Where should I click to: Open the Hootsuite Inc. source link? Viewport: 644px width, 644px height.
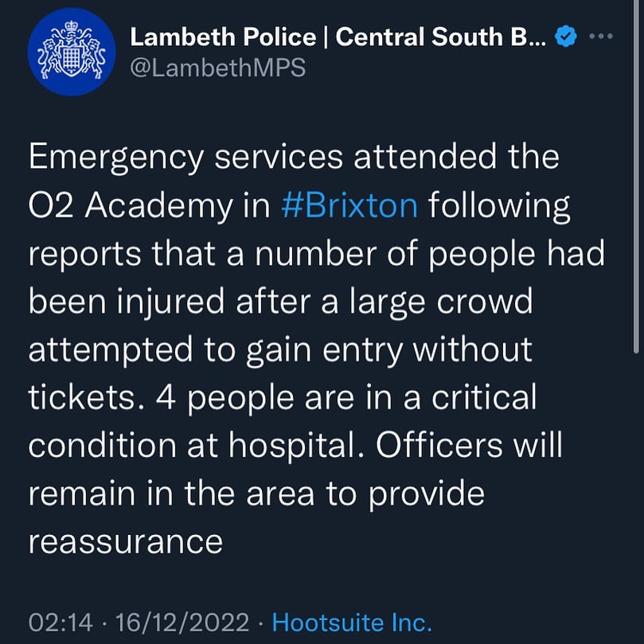pos(351,622)
